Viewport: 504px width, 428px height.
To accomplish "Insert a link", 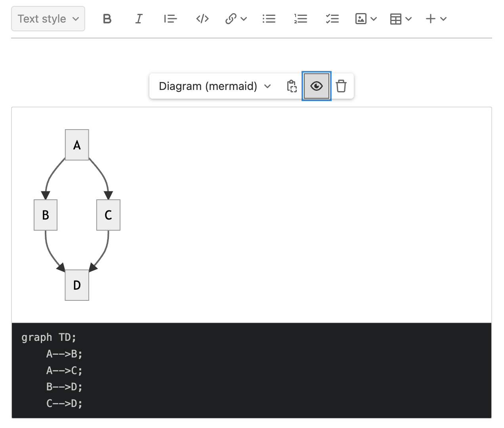I will (x=232, y=19).
